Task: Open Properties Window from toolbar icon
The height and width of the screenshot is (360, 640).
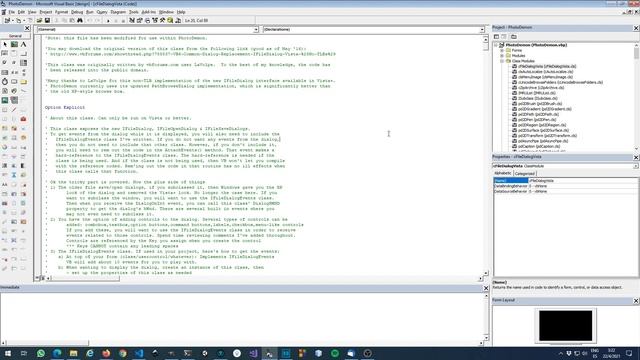Action: coord(140,20)
